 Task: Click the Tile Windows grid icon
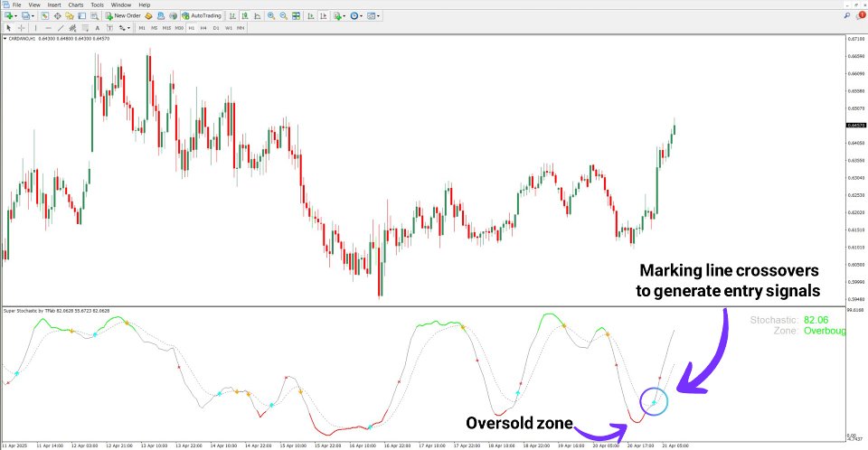(x=297, y=16)
